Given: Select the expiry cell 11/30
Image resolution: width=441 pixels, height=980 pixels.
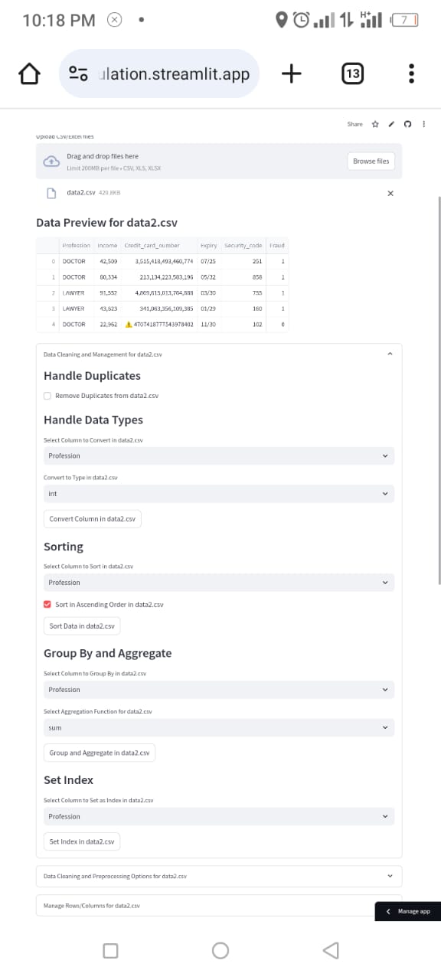Looking at the screenshot, I should tap(208, 325).
